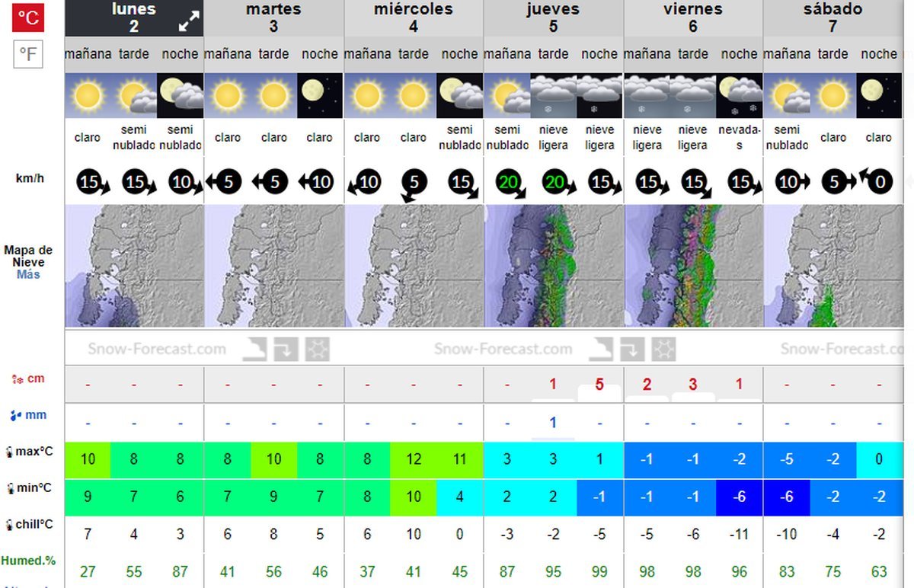Click the 5 cm snowfall value for jueves noche
Image resolution: width=914 pixels, height=588 pixels.
(599, 385)
